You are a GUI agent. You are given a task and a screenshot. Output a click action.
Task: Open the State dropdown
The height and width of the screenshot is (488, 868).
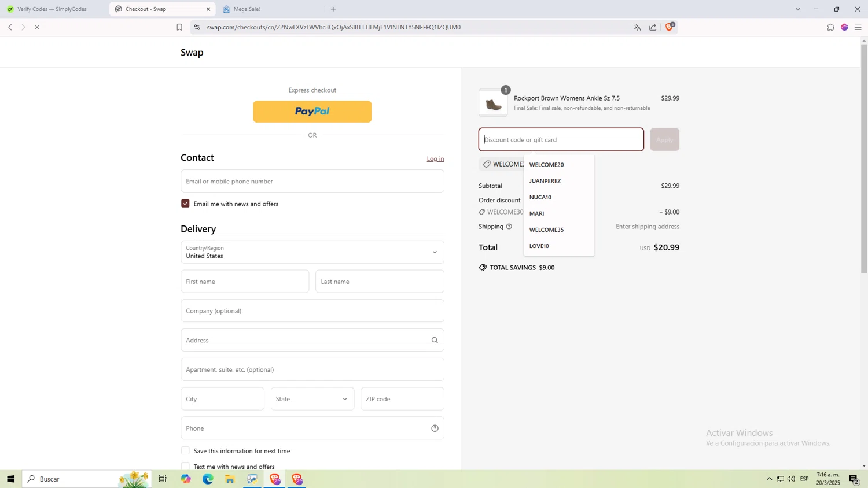312,399
